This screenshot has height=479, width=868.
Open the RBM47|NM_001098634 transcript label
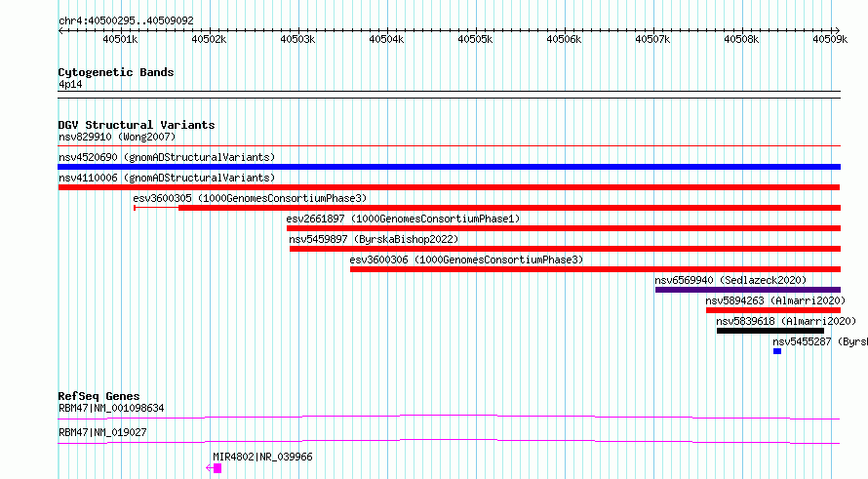pyautogui.click(x=111, y=408)
